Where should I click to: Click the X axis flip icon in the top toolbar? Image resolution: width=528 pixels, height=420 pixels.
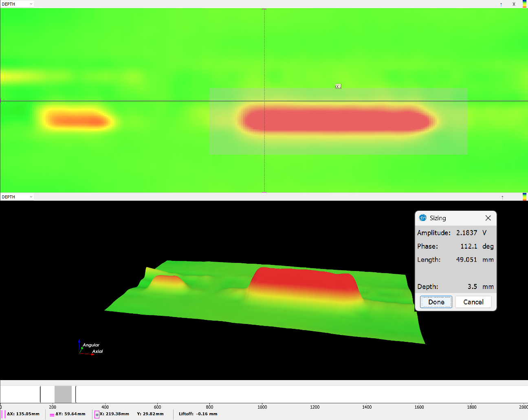tap(514, 4)
